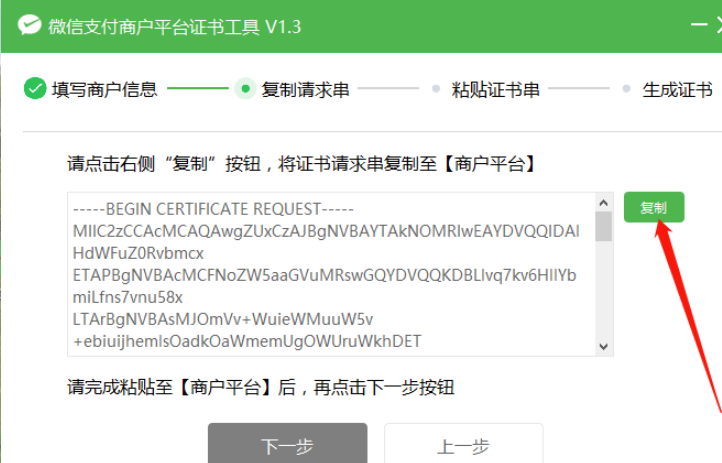The image size is (722, 463).
Task: Select the 填写商户信息 step label
Action: 105,89
